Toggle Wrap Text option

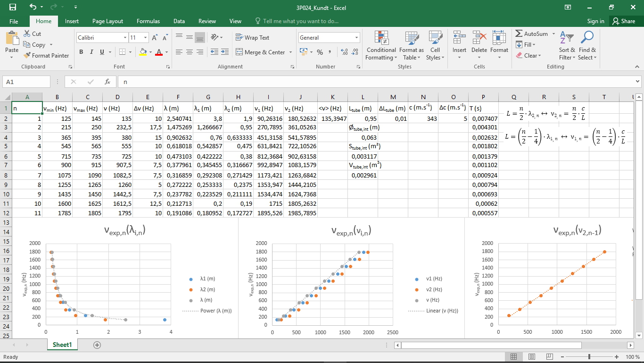(252, 38)
